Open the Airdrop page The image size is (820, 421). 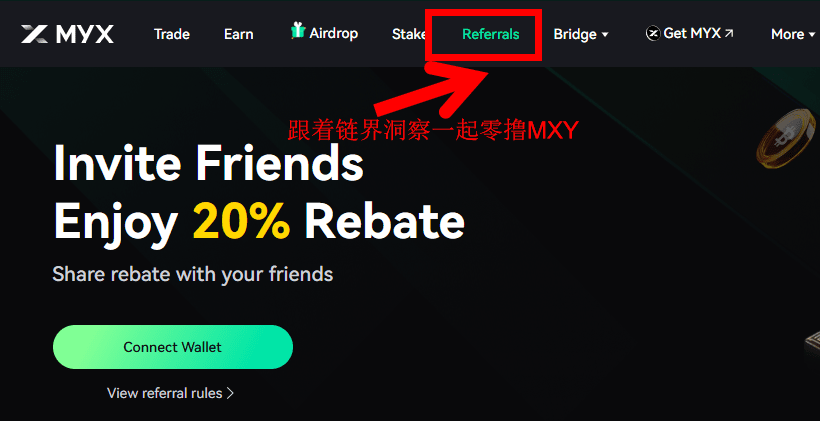coord(334,34)
